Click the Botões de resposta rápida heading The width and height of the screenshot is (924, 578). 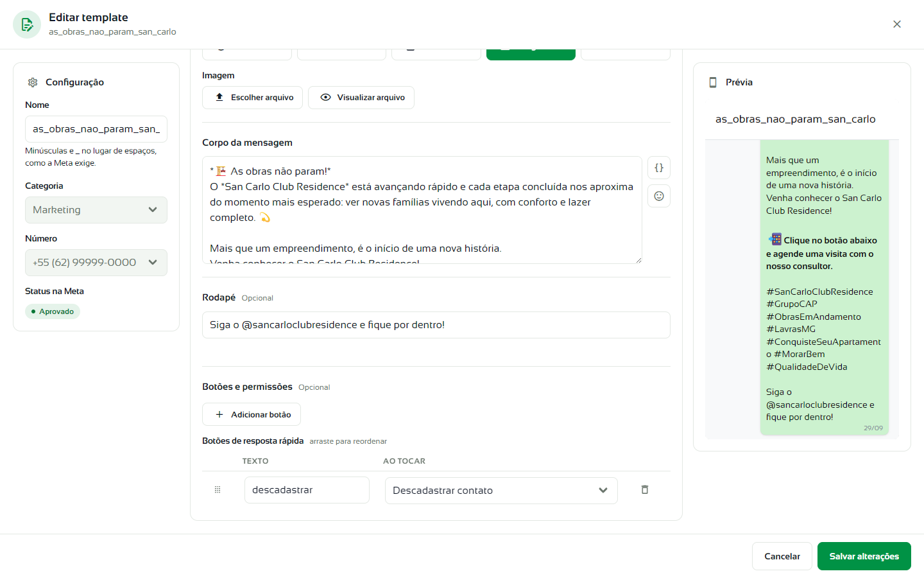pos(253,441)
